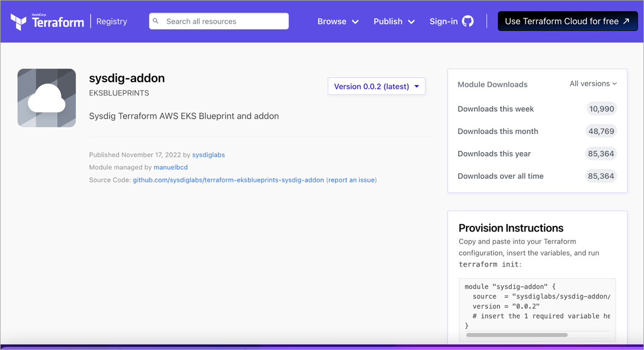This screenshot has width=644, height=350.
Task: Click the horizontal scrollbar under the code block
Action: point(516,335)
